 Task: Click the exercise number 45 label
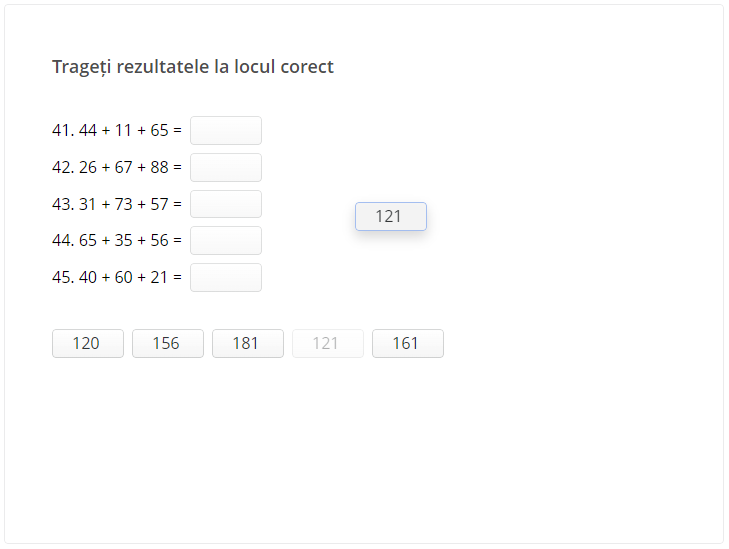[x=62, y=277]
